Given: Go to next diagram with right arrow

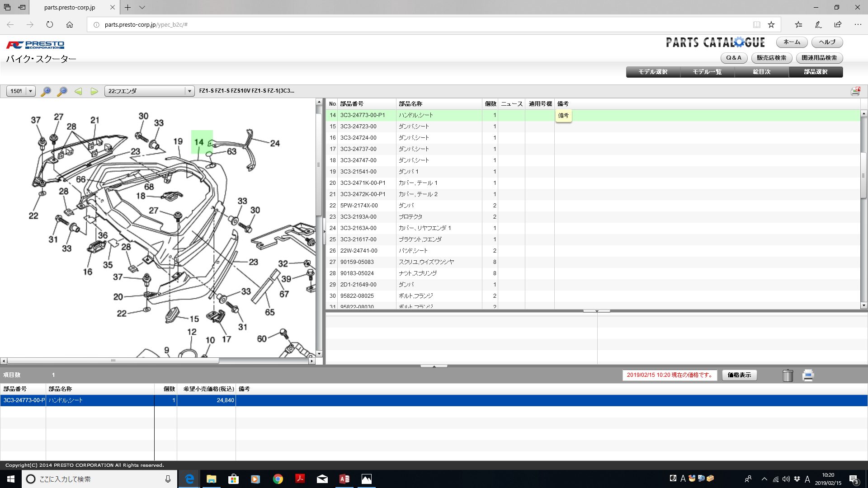Looking at the screenshot, I should click(94, 91).
